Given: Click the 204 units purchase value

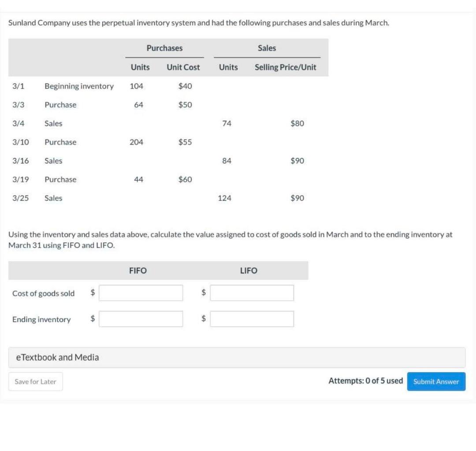Looking at the screenshot, I should [x=136, y=142].
